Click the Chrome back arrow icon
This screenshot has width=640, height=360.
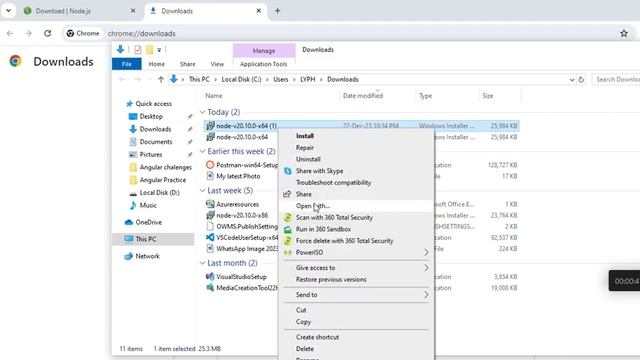(10, 33)
